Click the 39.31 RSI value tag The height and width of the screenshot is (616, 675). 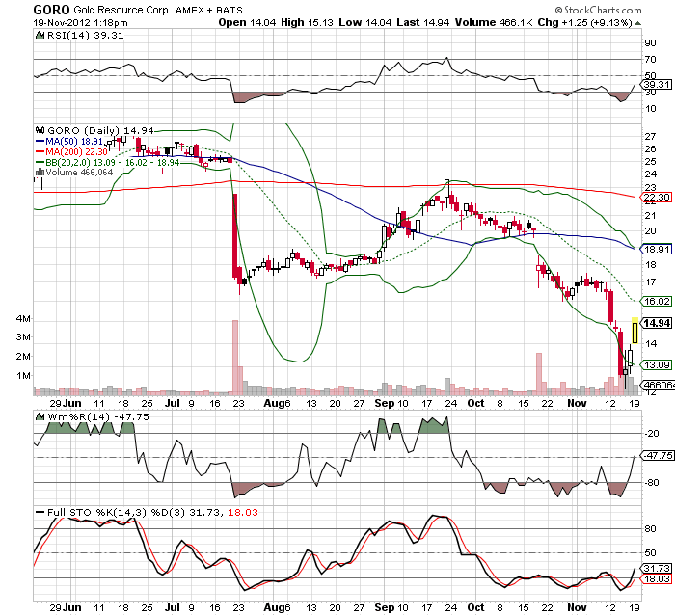657,85
